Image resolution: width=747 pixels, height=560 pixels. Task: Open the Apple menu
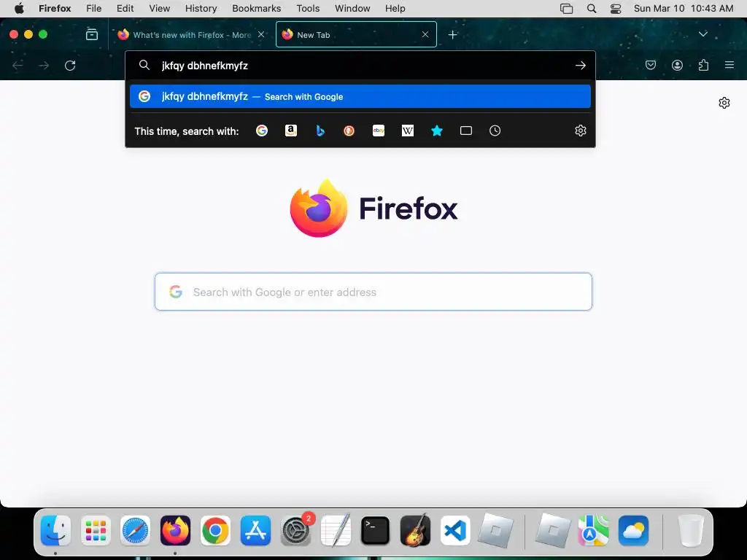19,9
